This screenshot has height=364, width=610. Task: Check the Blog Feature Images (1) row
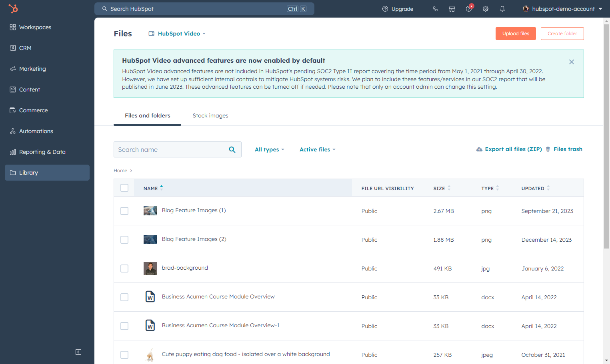(124, 211)
